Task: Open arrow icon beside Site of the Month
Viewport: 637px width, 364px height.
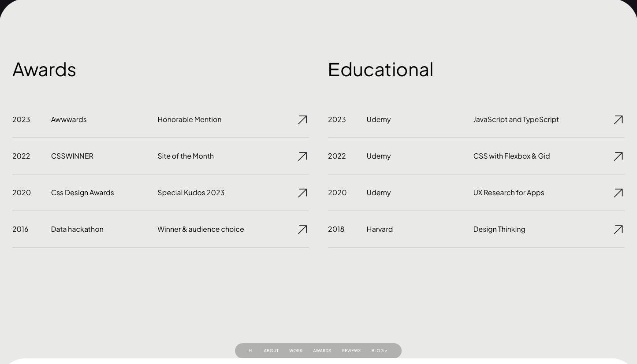Action: tap(302, 156)
